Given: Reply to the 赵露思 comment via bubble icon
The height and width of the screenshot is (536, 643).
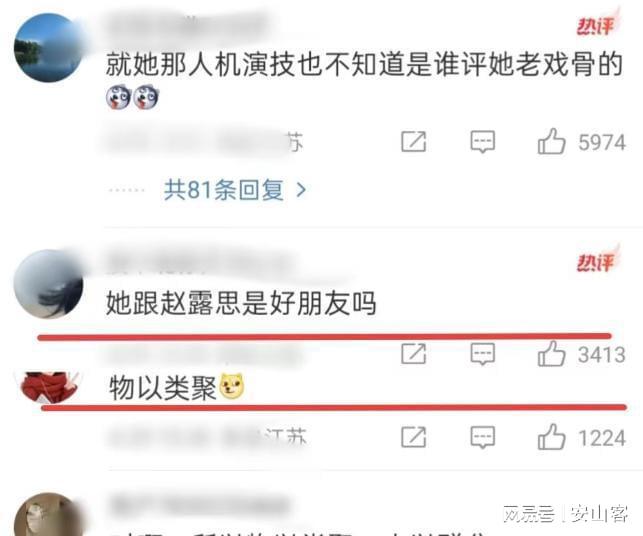Looking at the screenshot, I should [x=482, y=354].
